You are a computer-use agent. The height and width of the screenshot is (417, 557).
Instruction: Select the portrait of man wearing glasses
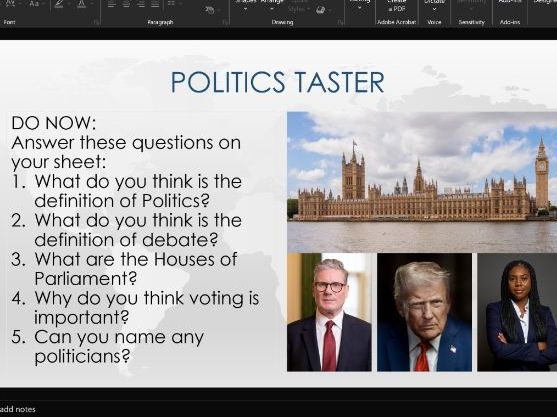(329, 312)
